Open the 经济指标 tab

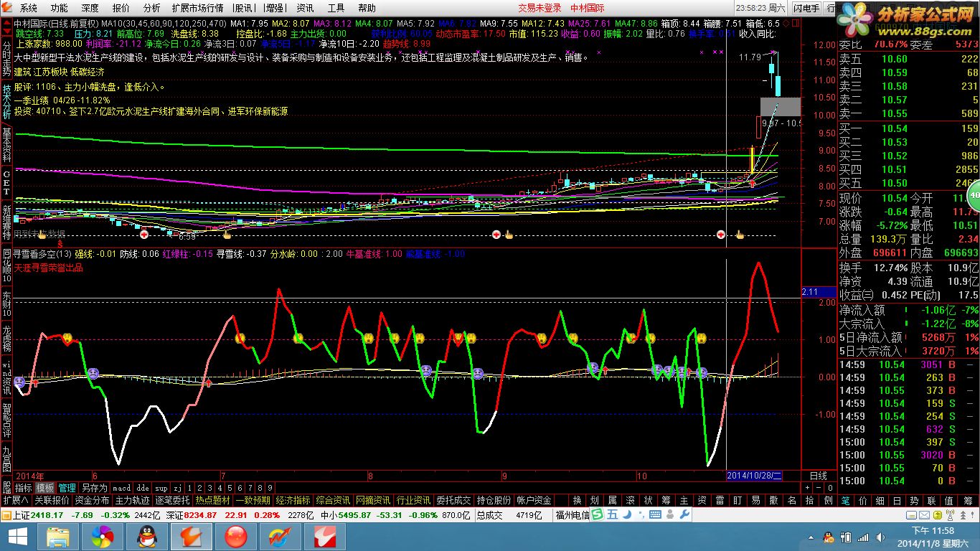point(293,500)
